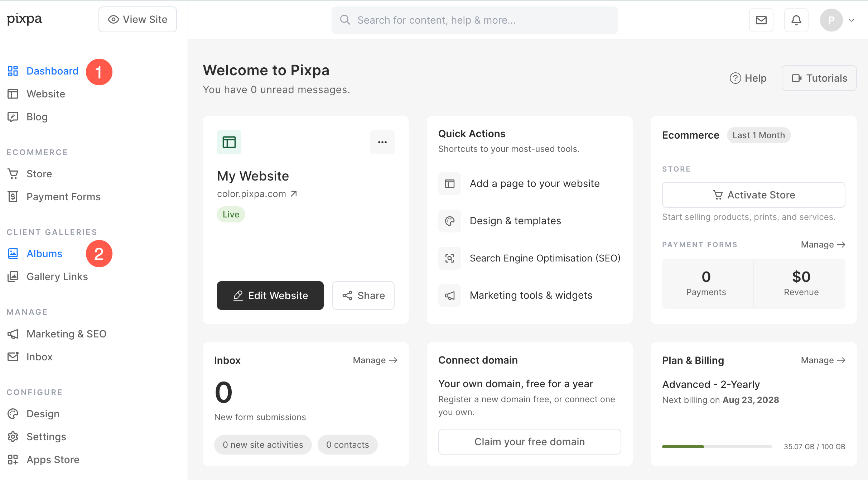Select Apps Store in the sidebar
Screen dimensions: 868x480
coord(43,460)
